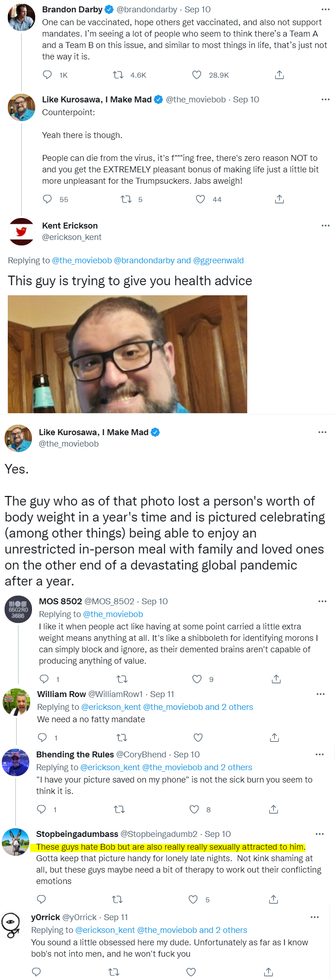The height and width of the screenshot is (980, 335).
Task: Open more options on Kent Erickson's tweet
Action: [325, 225]
